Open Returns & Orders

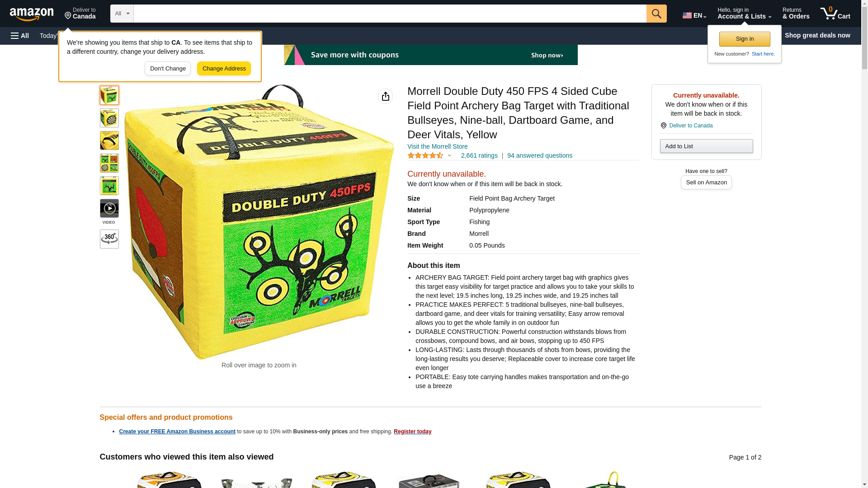[x=796, y=14]
